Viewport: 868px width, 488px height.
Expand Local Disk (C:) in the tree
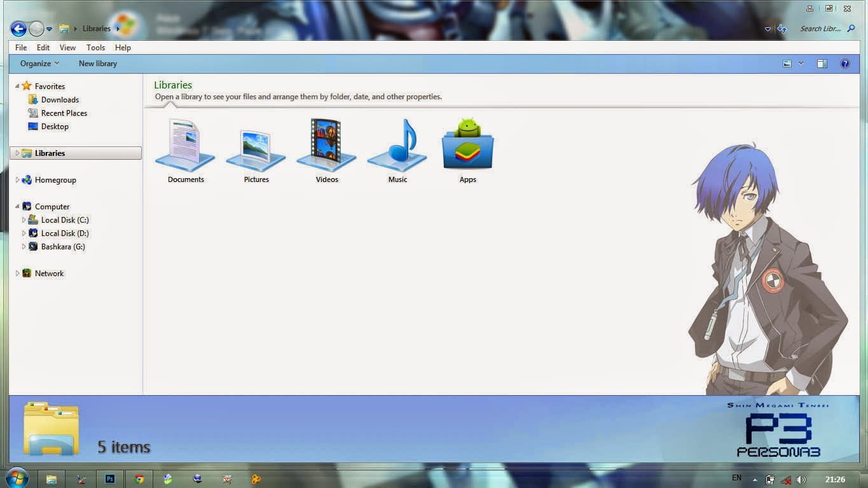pyautogui.click(x=24, y=220)
